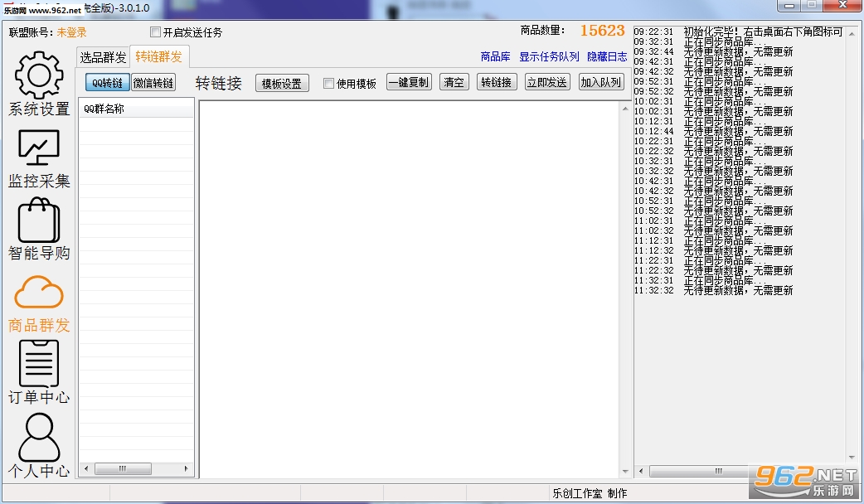Screen dimensions: 864x504
Task: Click the 立即发送 button
Action: [547, 82]
